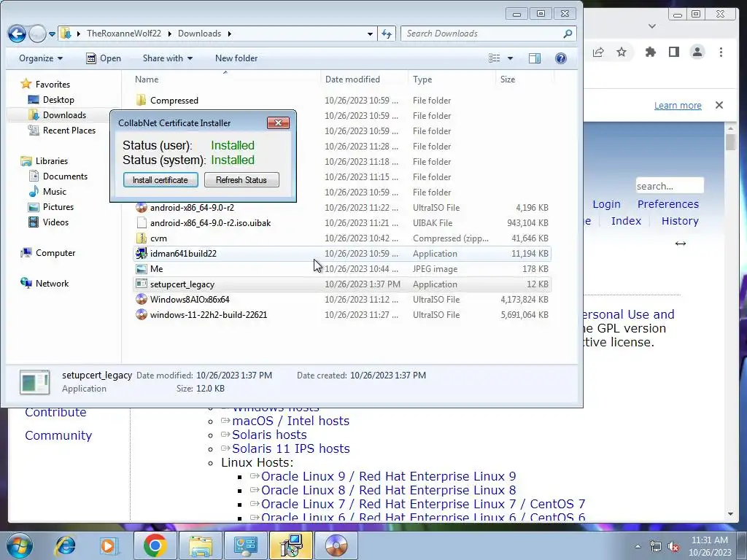Open Windows Start button
This screenshot has width=747, height=560.
[19, 545]
